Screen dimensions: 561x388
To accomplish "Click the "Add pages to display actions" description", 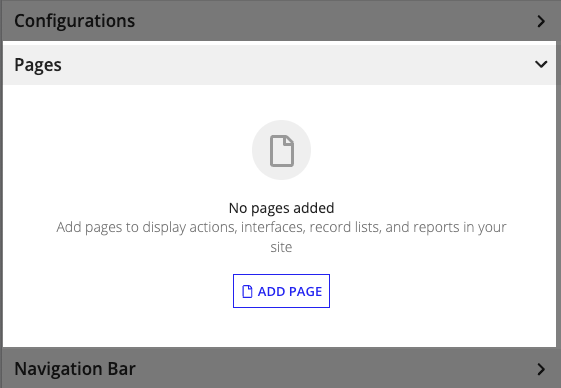I will [281, 237].
